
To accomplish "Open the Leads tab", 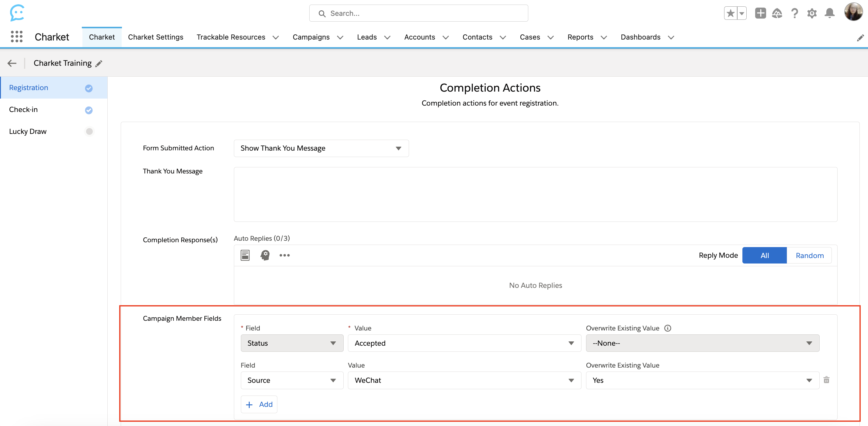I will point(366,37).
